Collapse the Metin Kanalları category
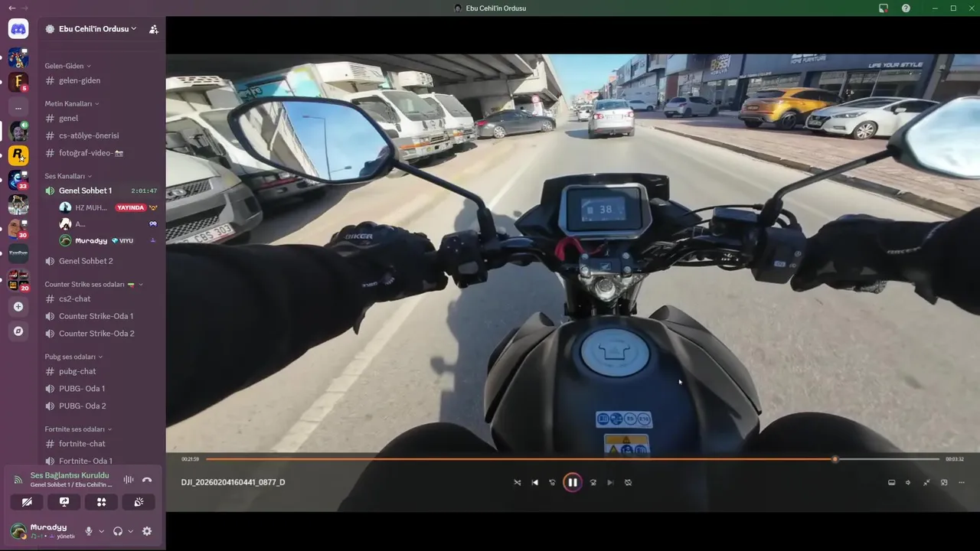The height and width of the screenshot is (551, 980). 72,103
